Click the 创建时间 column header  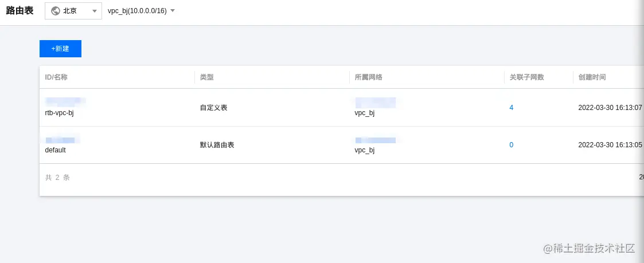pos(592,77)
